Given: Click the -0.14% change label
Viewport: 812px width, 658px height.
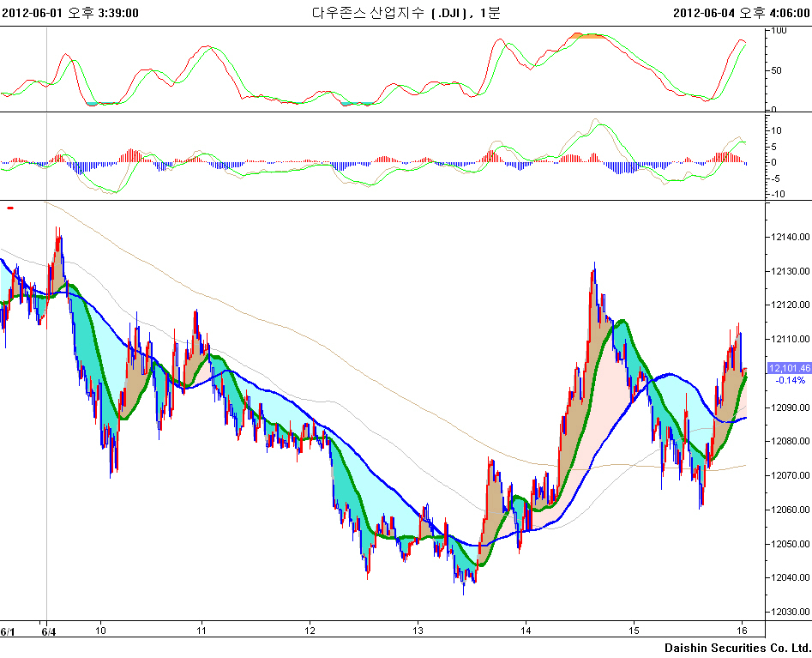Looking at the screenshot, I should 789,379.
